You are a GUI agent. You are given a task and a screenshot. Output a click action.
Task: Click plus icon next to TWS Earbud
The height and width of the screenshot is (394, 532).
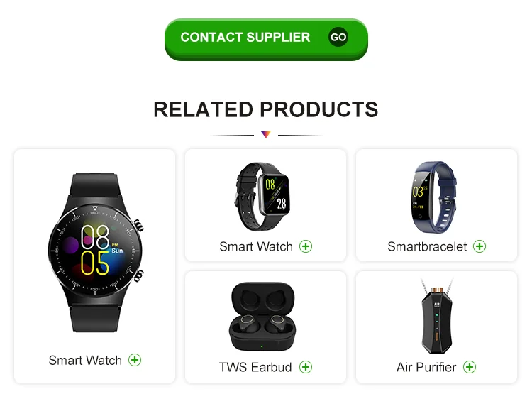click(306, 367)
